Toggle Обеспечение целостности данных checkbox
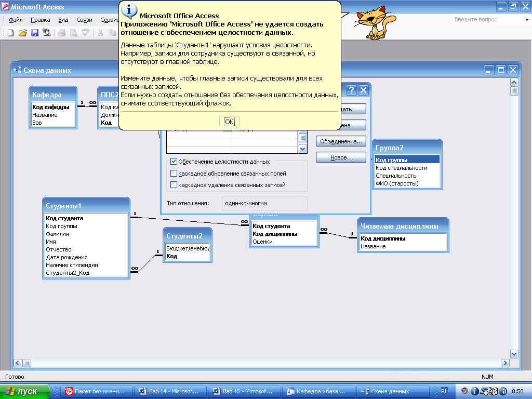The image size is (532, 399). [x=174, y=162]
